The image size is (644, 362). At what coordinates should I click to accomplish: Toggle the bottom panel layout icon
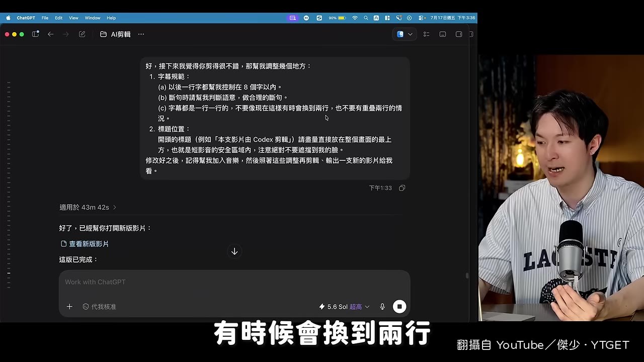443,34
